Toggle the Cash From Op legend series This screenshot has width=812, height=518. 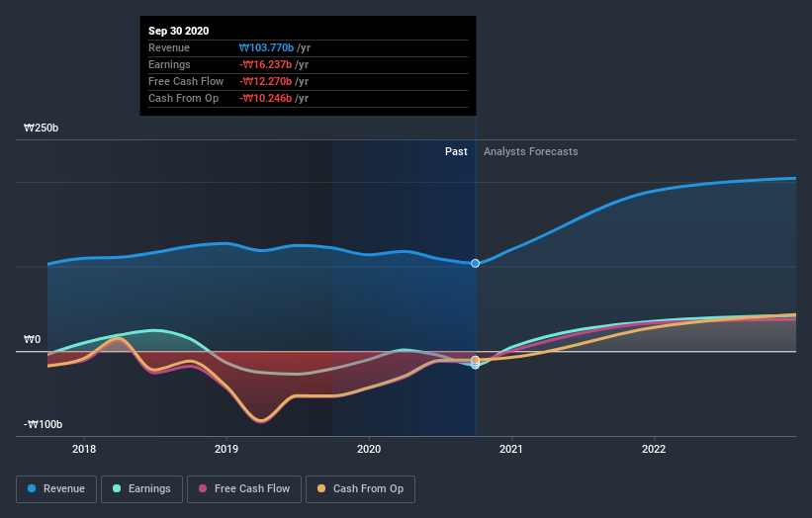coord(360,489)
